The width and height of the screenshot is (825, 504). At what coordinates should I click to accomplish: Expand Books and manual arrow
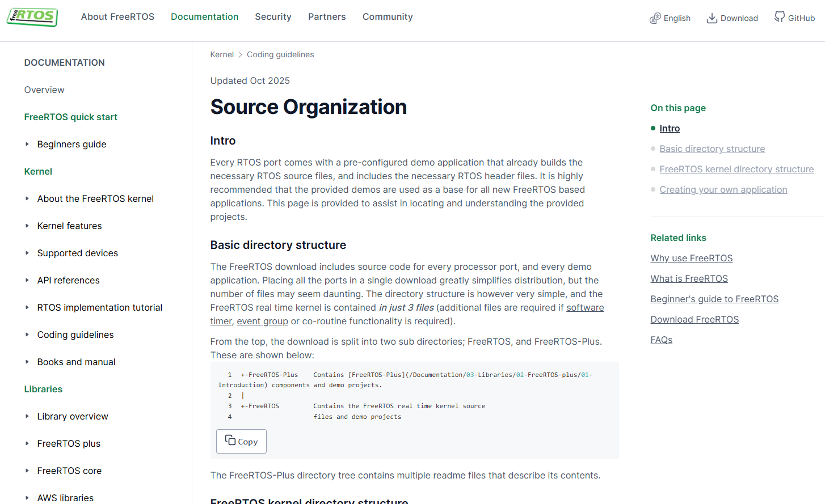[27, 362]
